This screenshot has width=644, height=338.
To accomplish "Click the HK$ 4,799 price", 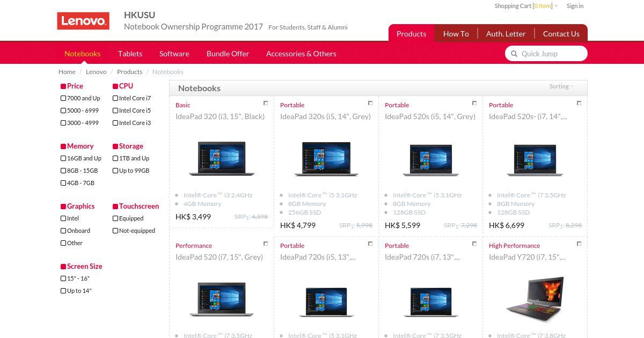I will coord(298,225).
